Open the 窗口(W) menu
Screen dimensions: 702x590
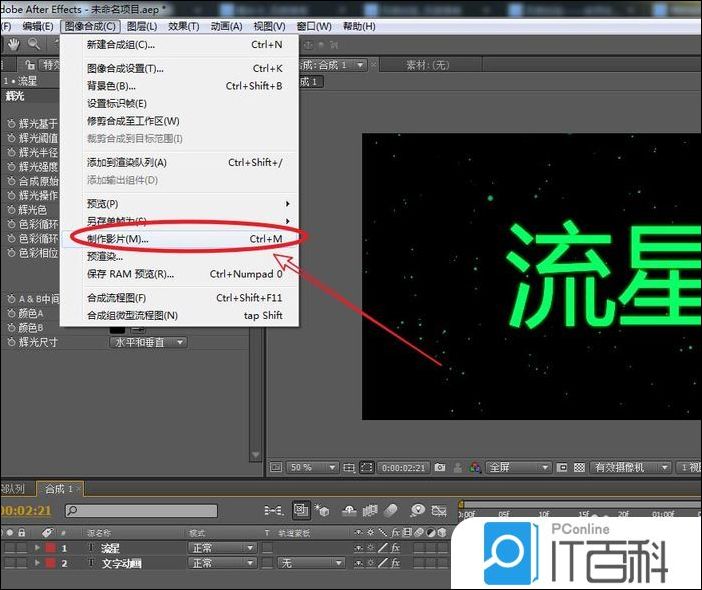[314, 26]
